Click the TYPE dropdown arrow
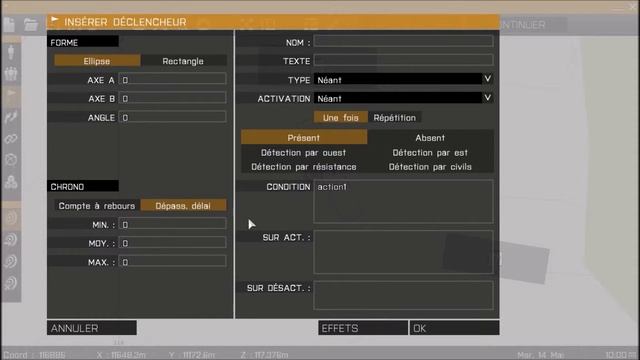Viewport: 640px width, 360px height. click(488, 79)
